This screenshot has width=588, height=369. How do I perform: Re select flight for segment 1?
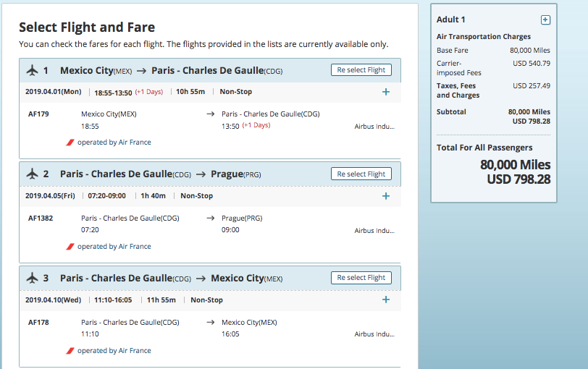coord(361,70)
